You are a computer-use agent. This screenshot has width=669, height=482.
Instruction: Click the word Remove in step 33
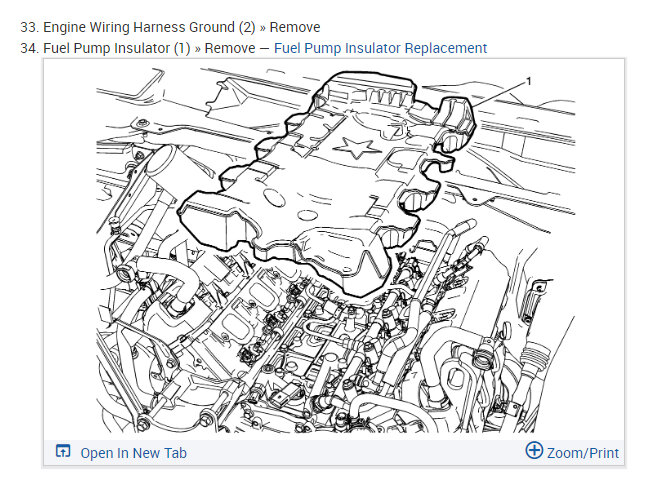(x=295, y=27)
